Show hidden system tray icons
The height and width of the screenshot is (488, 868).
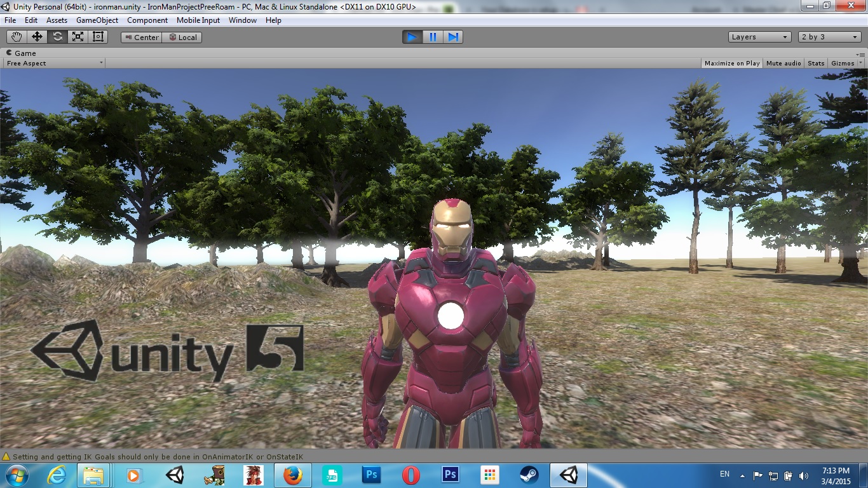click(x=742, y=475)
